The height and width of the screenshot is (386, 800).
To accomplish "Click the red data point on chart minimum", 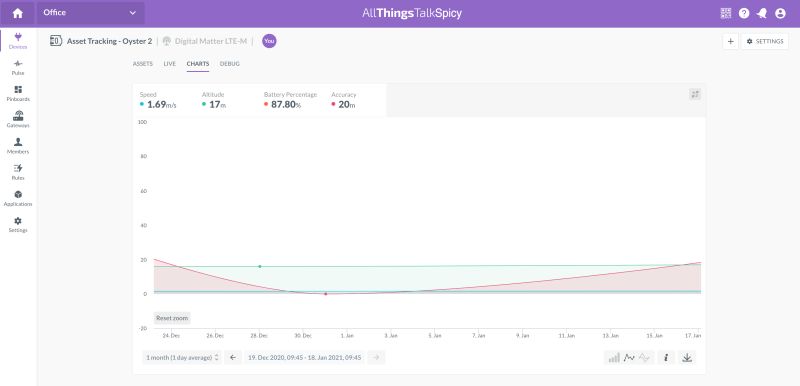I will point(326,294).
